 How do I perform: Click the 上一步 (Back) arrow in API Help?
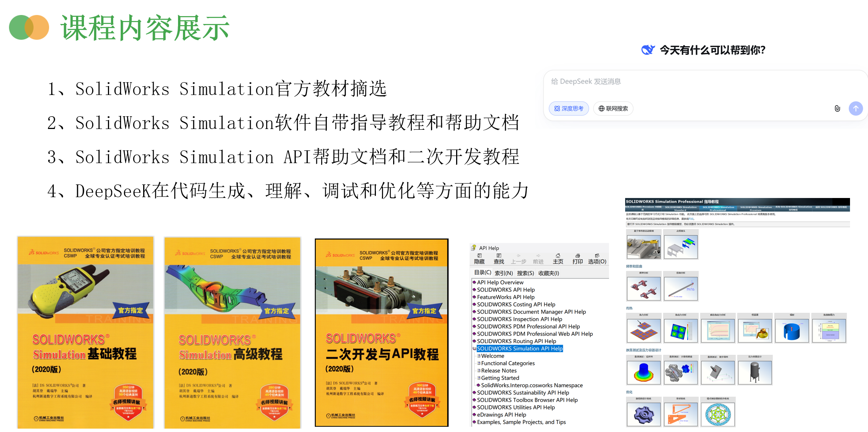(519, 258)
